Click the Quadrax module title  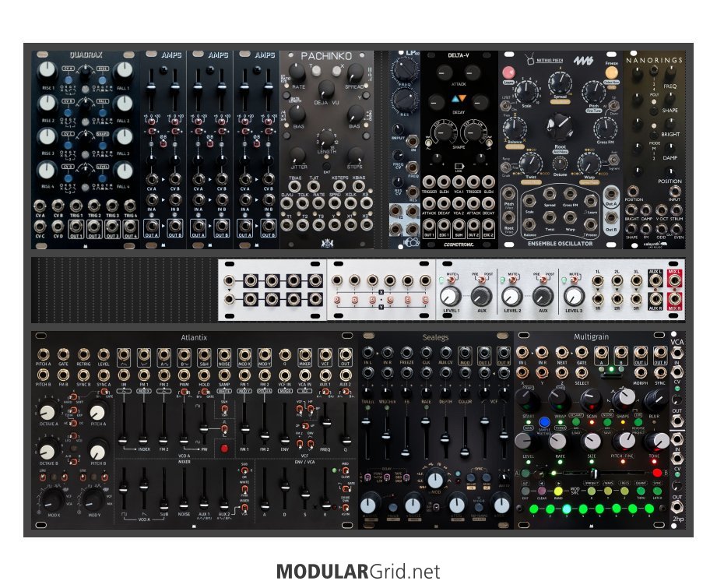pos(86,55)
